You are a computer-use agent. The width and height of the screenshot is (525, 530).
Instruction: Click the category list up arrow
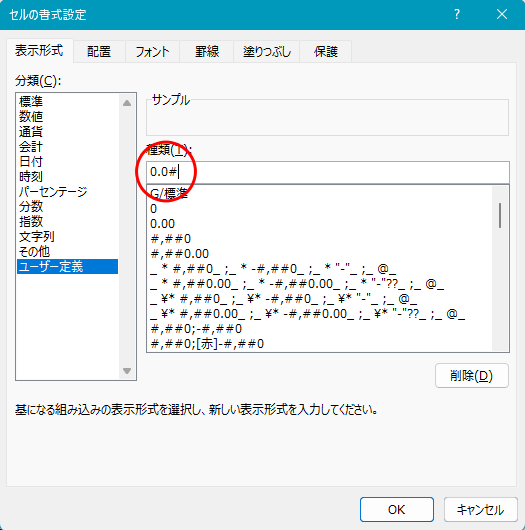point(127,103)
